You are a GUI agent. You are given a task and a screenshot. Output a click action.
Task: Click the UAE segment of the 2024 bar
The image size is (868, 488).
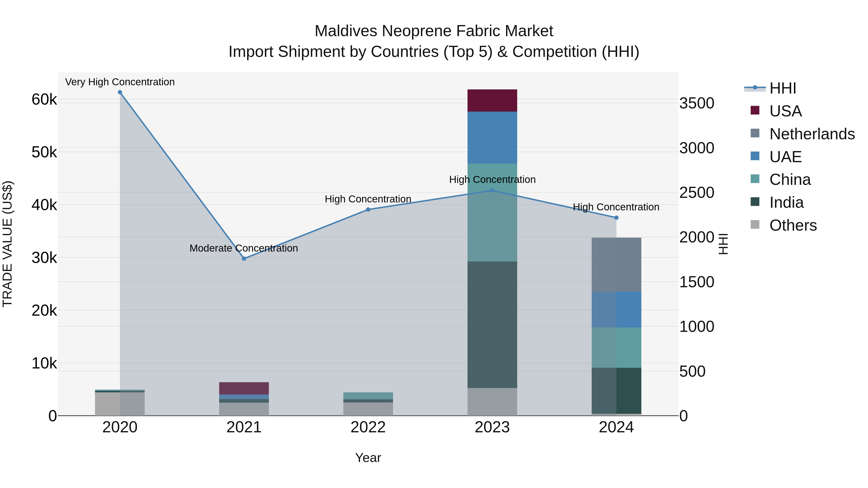[x=616, y=309]
